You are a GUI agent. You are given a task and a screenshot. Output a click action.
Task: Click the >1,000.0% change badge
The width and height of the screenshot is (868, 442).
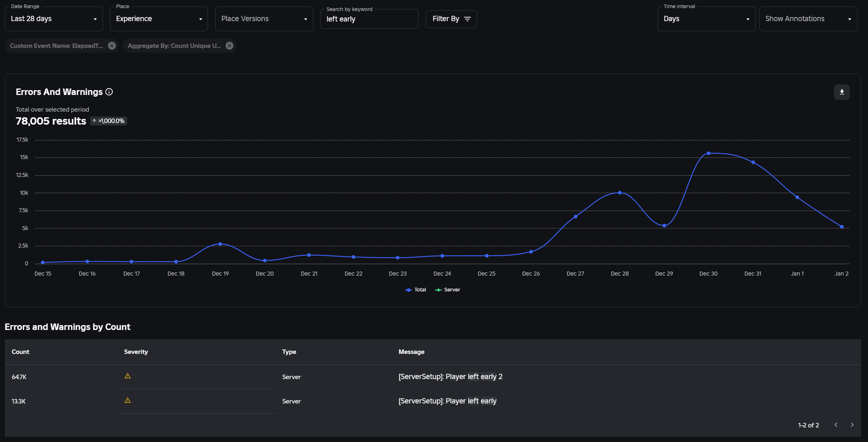[109, 121]
